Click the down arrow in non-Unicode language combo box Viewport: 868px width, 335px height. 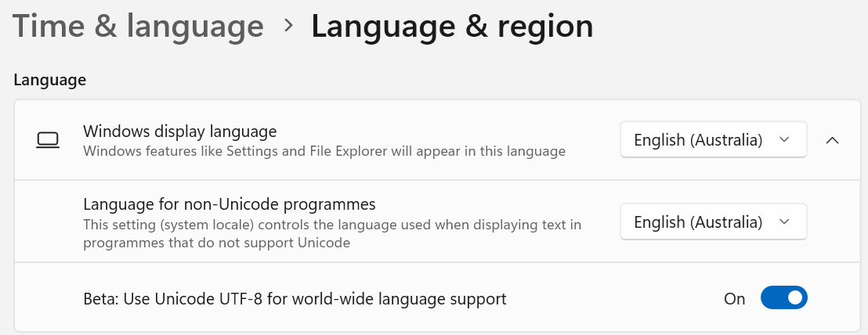784,222
